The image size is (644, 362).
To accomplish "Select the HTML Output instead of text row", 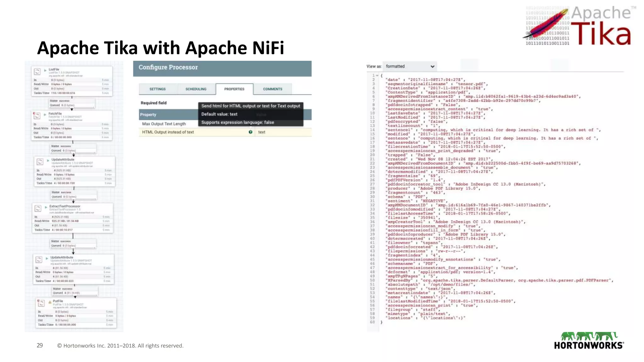I will [x=225, y=132].
